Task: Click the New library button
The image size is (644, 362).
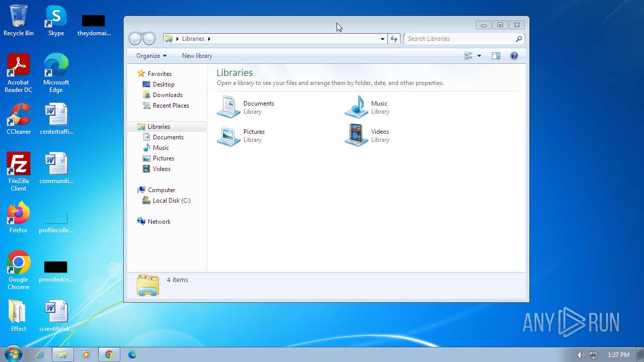Action: [197, 56]
